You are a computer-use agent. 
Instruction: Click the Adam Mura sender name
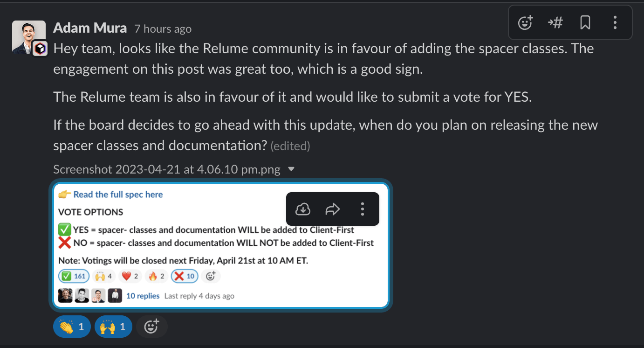click(90, 28)
